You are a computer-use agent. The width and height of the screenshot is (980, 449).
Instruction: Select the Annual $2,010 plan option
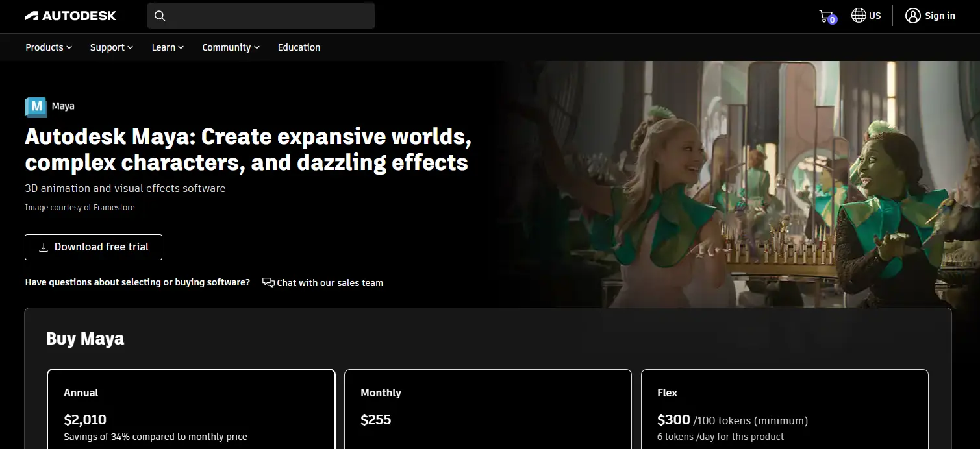(191, 409)
